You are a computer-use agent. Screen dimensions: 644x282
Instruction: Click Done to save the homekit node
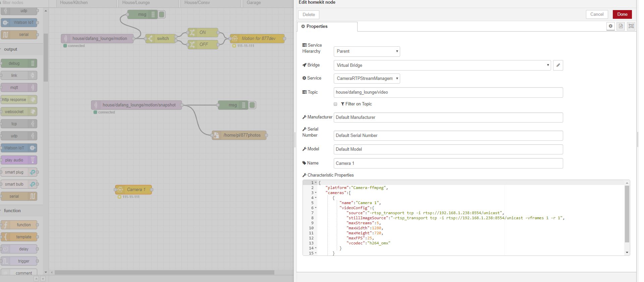[622, 14]
